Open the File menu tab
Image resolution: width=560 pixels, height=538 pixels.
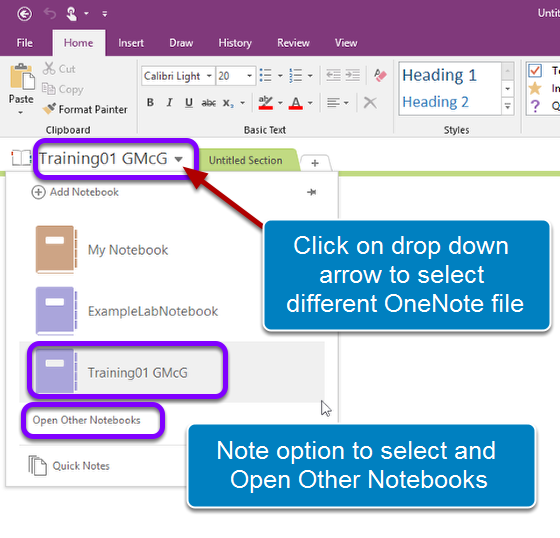(x=25, y=43)
